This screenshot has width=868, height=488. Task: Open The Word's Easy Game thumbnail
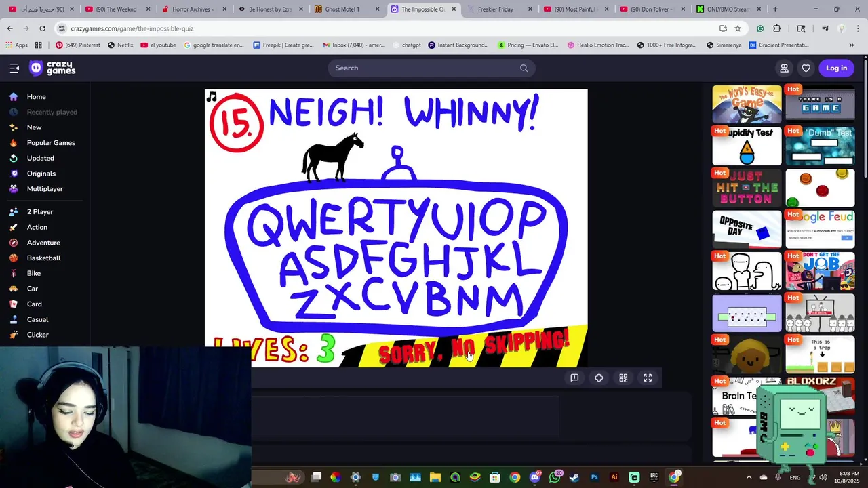coord(747,104)
